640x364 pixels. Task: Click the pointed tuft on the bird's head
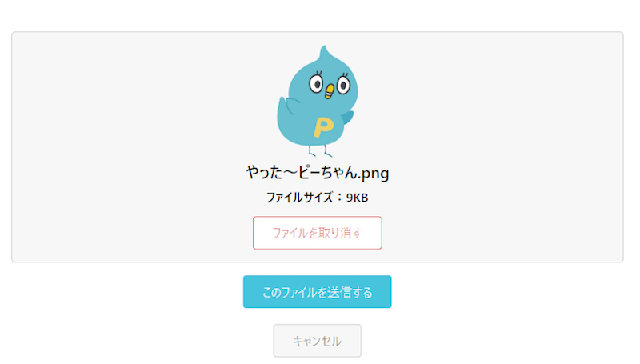pyautogui.click(x=325, y=52)
